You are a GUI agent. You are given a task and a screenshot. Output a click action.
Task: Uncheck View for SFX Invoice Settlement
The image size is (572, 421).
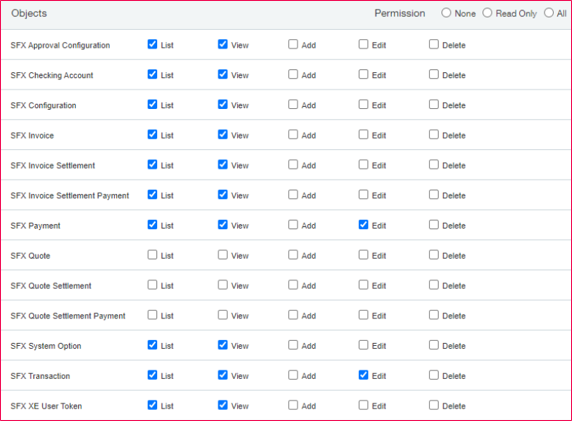click(223, 165)
